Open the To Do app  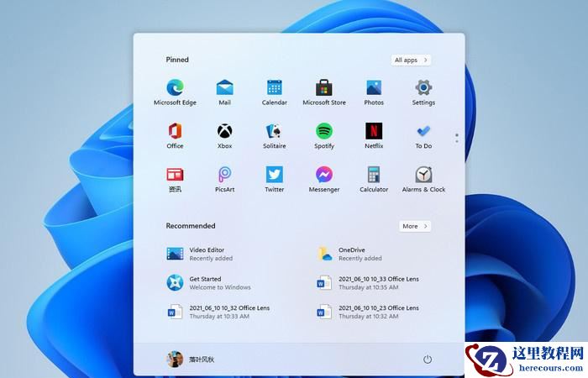pos(423,136)
